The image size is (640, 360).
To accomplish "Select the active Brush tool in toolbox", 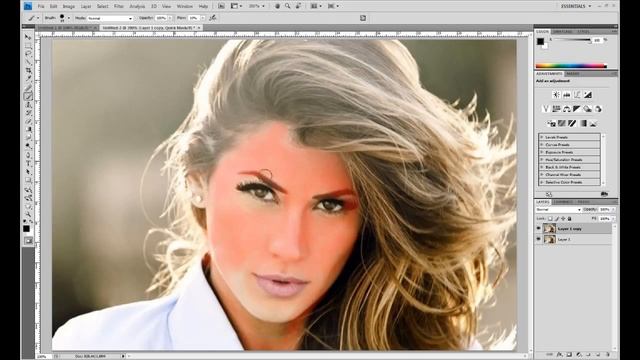I will point(28,96).
